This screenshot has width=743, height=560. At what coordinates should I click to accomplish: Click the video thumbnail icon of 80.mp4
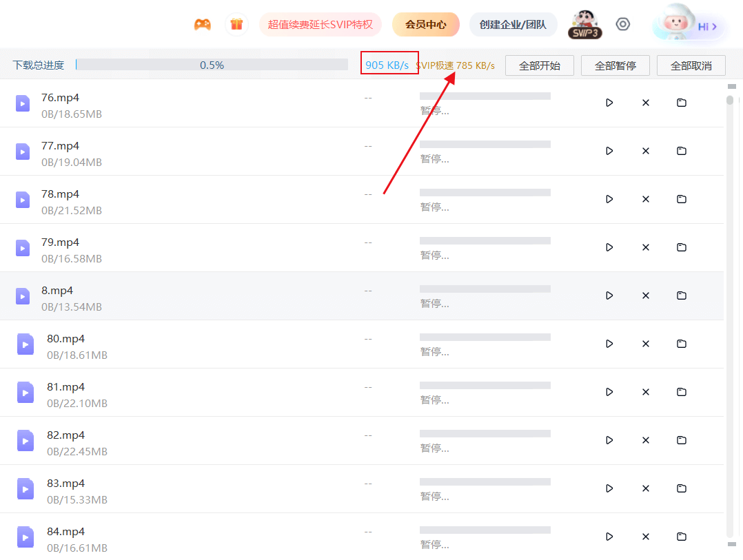pyautogui.click(x=25, y=343)
